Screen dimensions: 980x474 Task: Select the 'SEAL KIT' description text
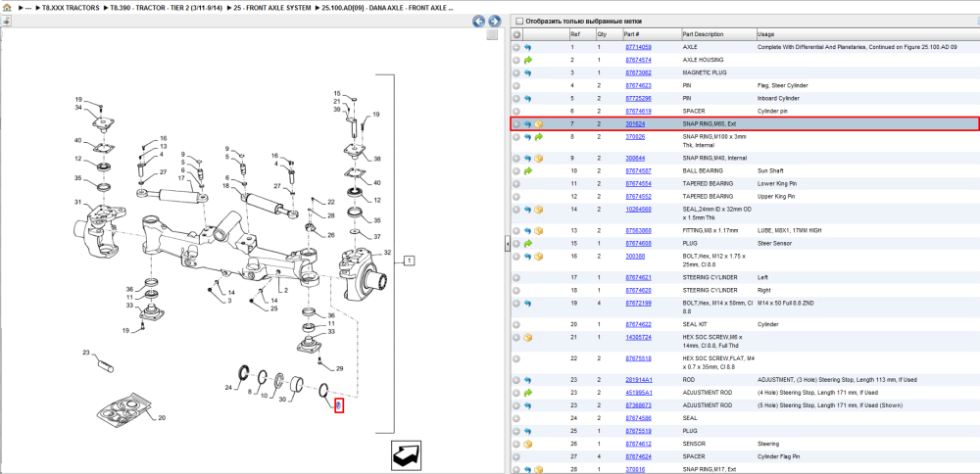(695, 325)
